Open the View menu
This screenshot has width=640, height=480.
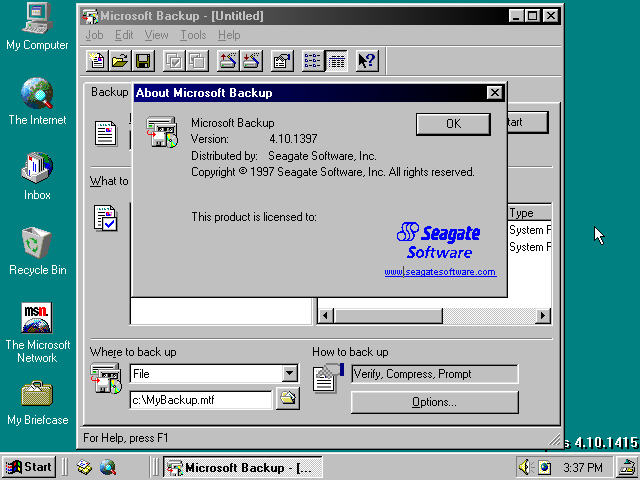pos(156,35)
